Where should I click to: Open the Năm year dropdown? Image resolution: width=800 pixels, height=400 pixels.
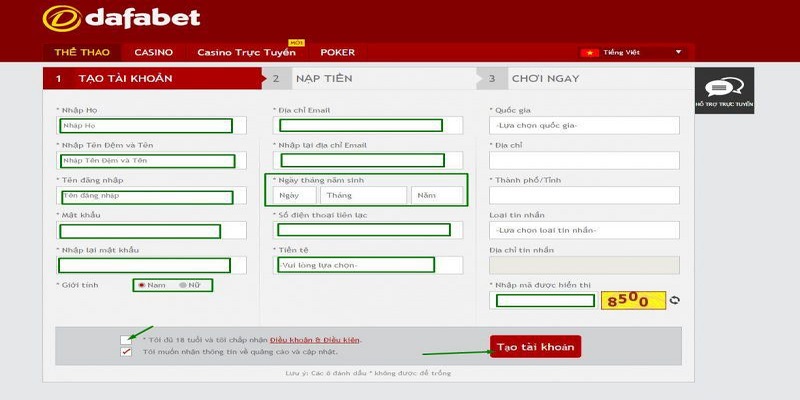click(437, 195)
